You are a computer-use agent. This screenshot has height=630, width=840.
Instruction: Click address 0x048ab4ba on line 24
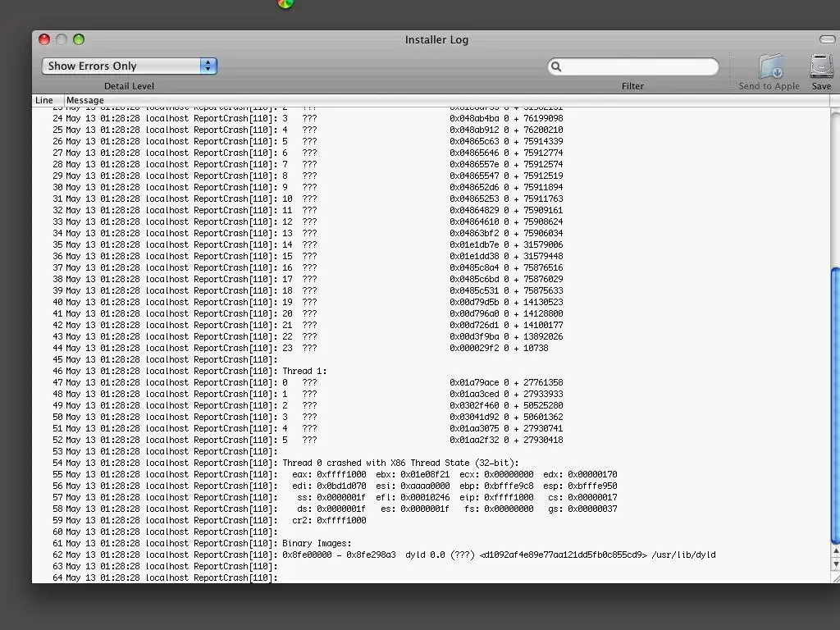click(x=474, y=118)
